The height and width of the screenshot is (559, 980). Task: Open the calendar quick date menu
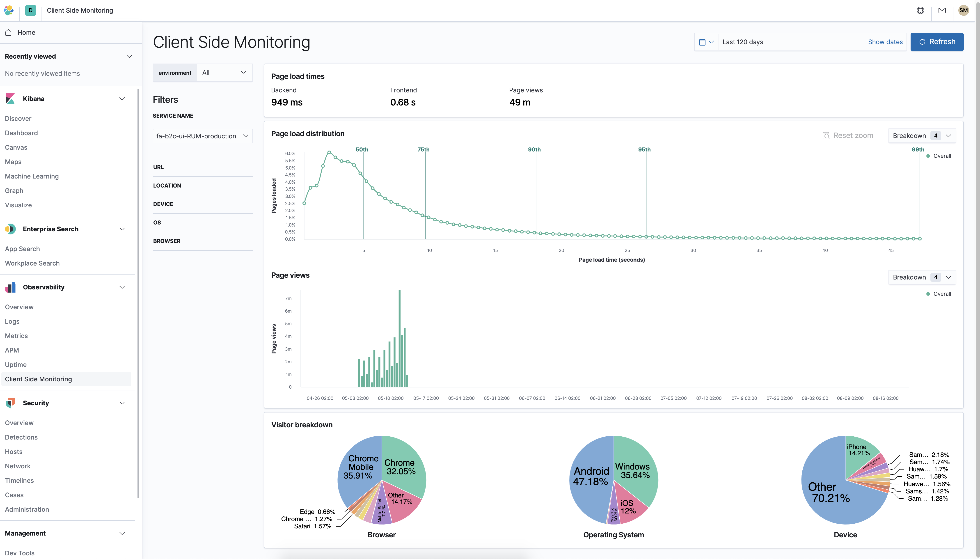point(706,42)
